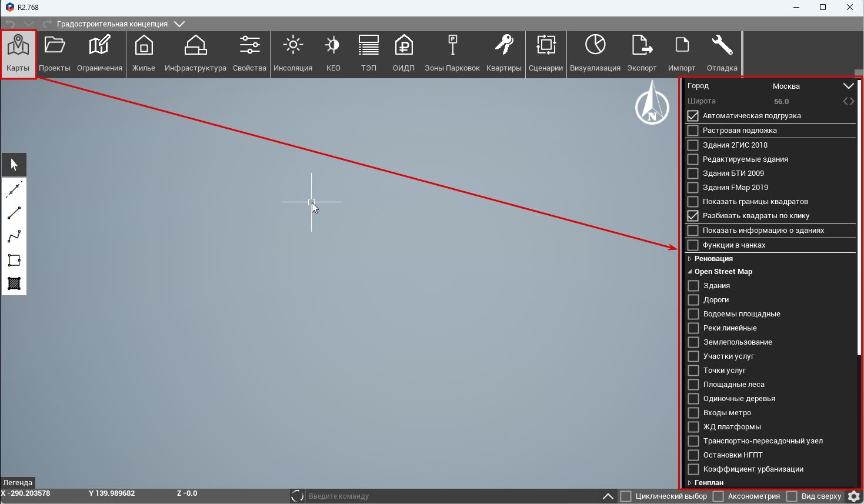Open the Визуализация pie chart icon
Viewport: 864px width, 504px height.
(x=595, y=45)
